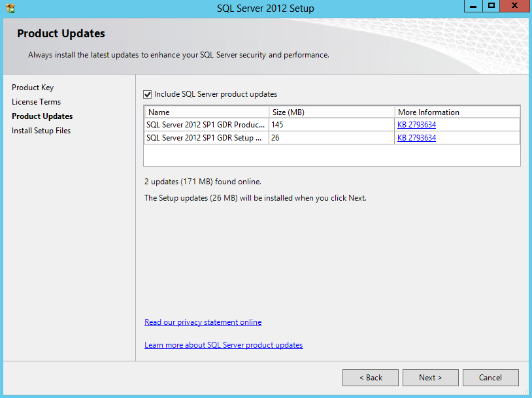Click the SQL Server setup title bar icon
The image size is (532, 398).
[10, 8]
